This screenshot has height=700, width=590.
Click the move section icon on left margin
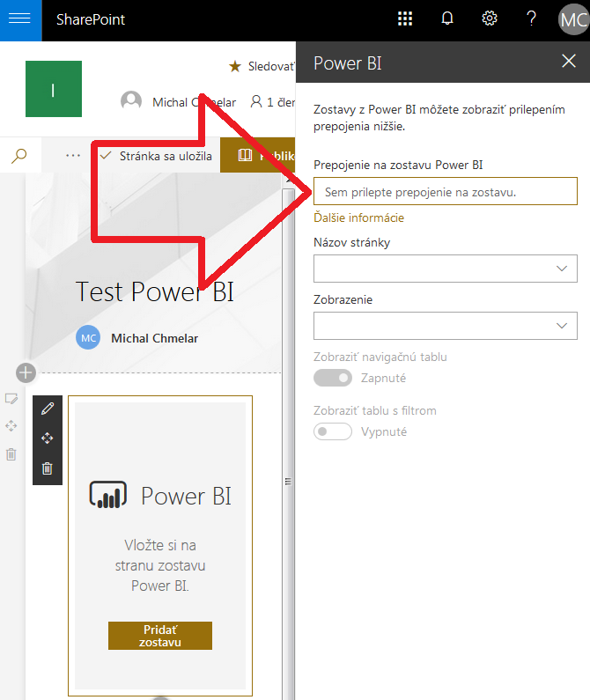click(x=11, y=426)
